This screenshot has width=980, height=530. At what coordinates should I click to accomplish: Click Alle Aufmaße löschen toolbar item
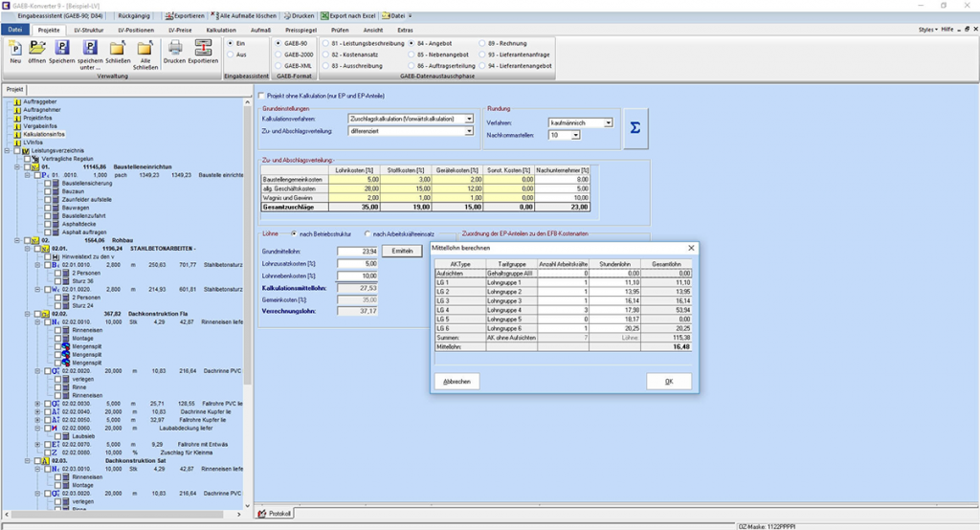pyautogui.click(x=244, y=16)
